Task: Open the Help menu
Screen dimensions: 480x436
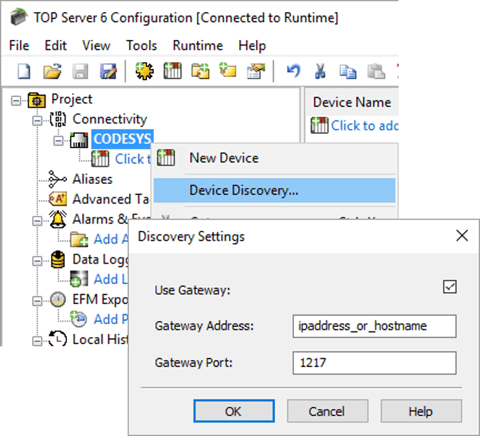Action: pyautogui.click(x=252, y=46)
